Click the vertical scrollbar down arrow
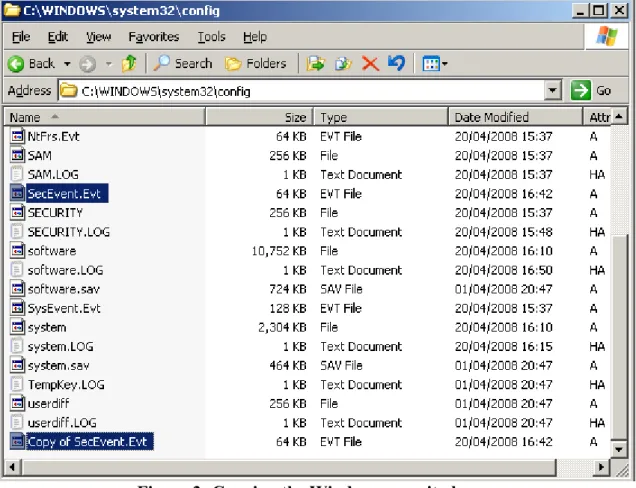Image resolution: width=636 pixels, height=488 pixels. point(619,449)
